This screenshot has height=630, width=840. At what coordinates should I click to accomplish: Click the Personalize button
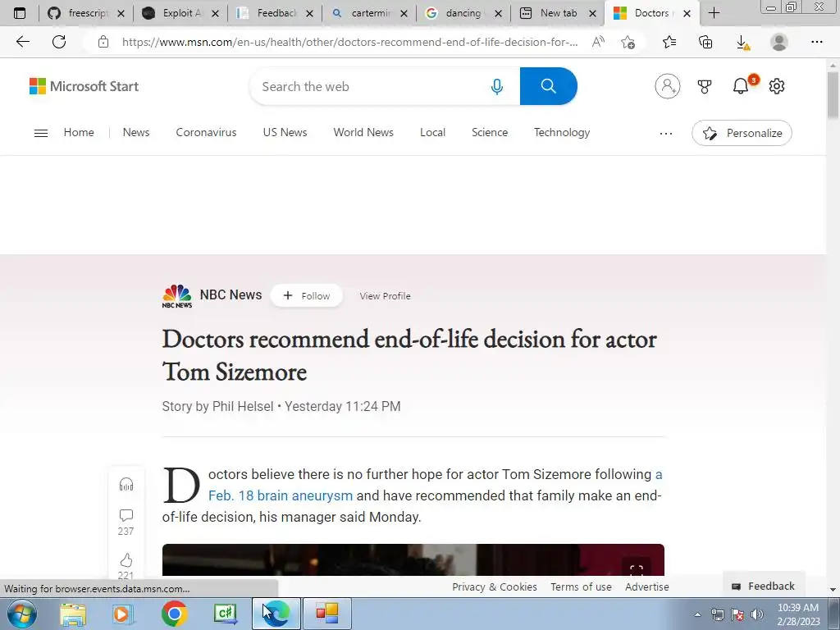(x=742, y=133)
